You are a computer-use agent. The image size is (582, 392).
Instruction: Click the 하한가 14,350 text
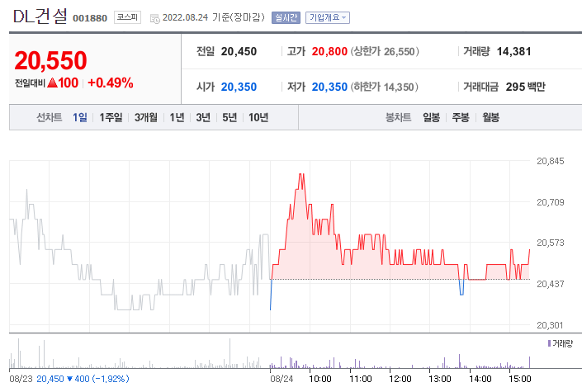coord(385,87)
